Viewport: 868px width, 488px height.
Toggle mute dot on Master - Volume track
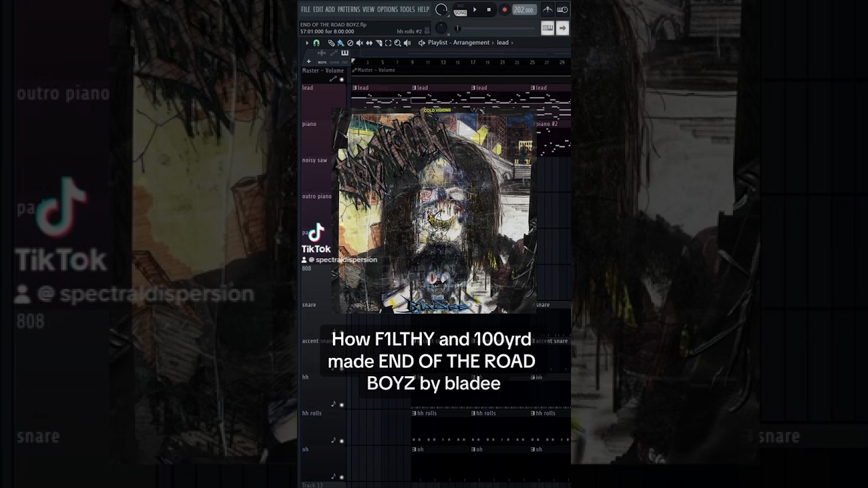[342, 79]
